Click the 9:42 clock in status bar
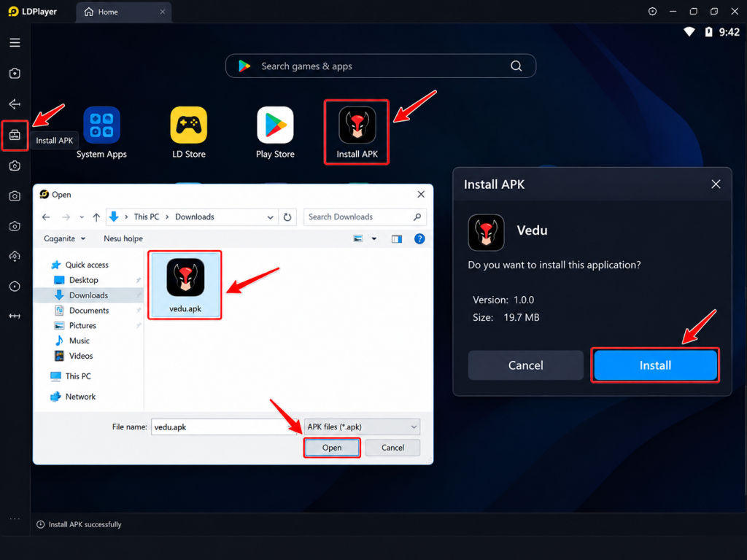Screen dimensions: 747x560 click(729, 32)
